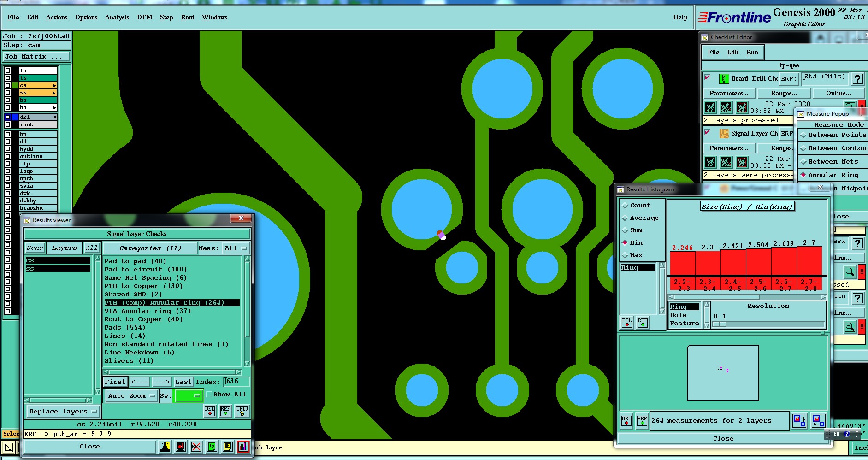Viewport: 868px width, 460px height.
Task: Select Between Points measure mode
Action: 833,135
